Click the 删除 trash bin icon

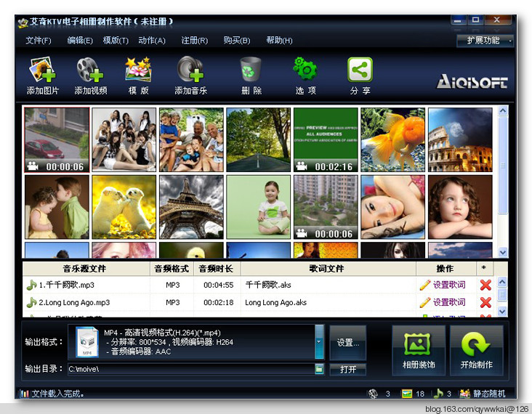(251, 69)
